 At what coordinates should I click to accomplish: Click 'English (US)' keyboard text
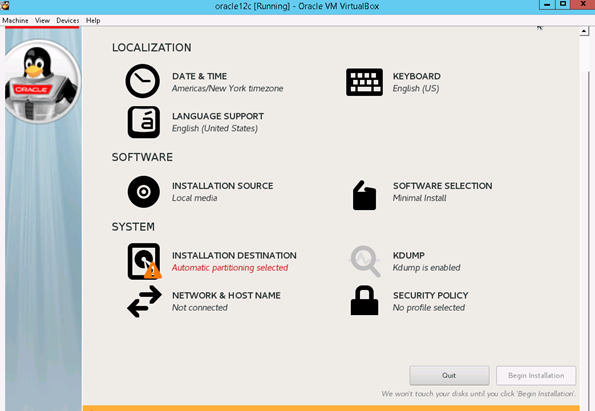coord(416,88)
